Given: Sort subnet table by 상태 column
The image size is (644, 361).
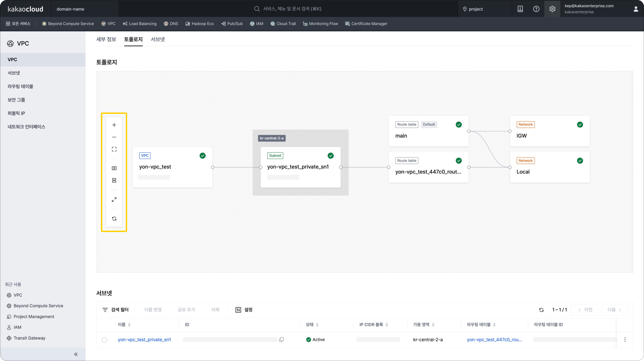Looking at the screenshot, I should coord(317,325).
